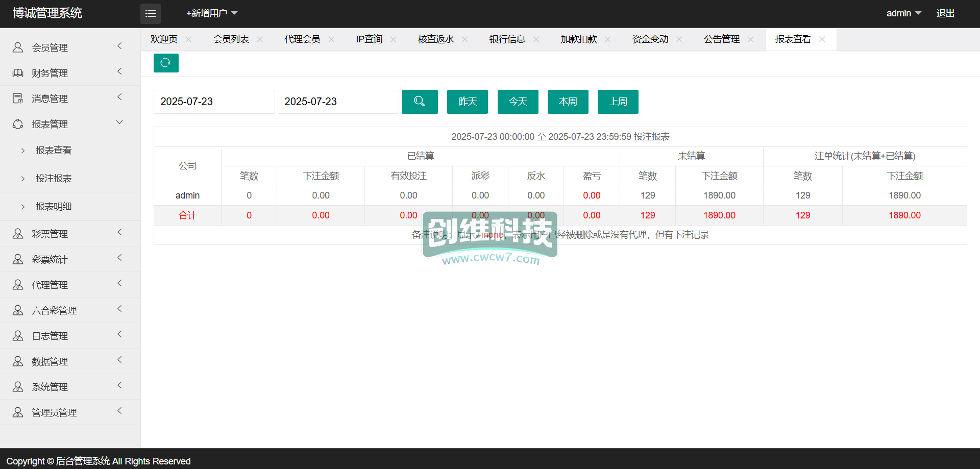Image resolution: width=980 pixels, height=469 pixels.
Task: Click the 管理员管理 sidebar icon
Action: [x=18, y=412]
